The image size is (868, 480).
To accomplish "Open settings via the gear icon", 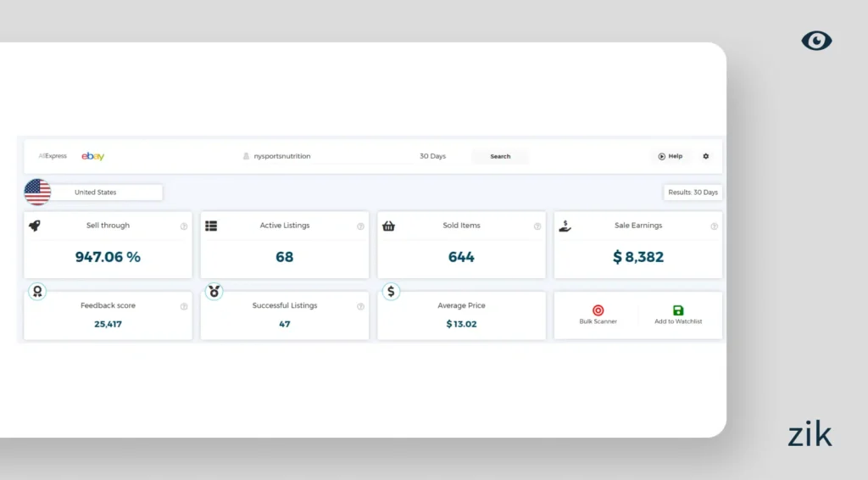I will pyautogui.click(x=706, y=156).
